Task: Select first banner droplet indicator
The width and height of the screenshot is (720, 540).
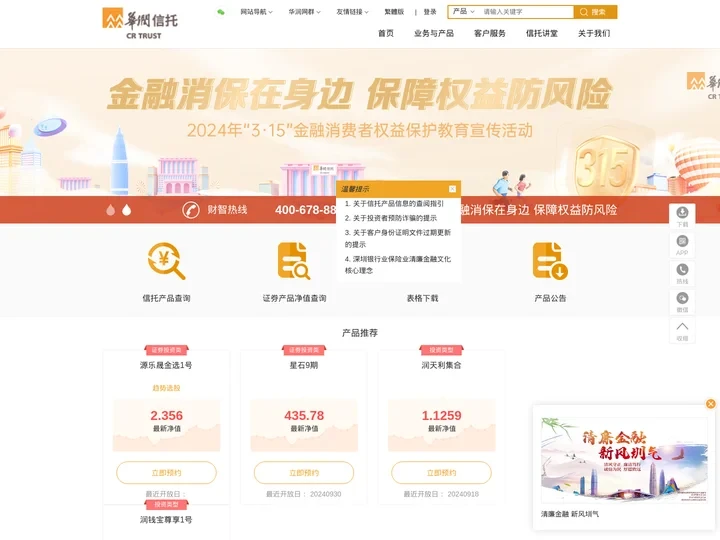Action: click(111, 210)
